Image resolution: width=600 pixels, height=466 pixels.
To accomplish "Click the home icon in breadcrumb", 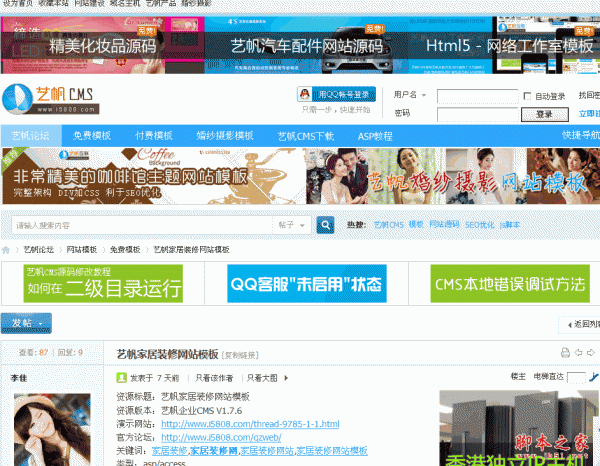I will pos(6,250).
